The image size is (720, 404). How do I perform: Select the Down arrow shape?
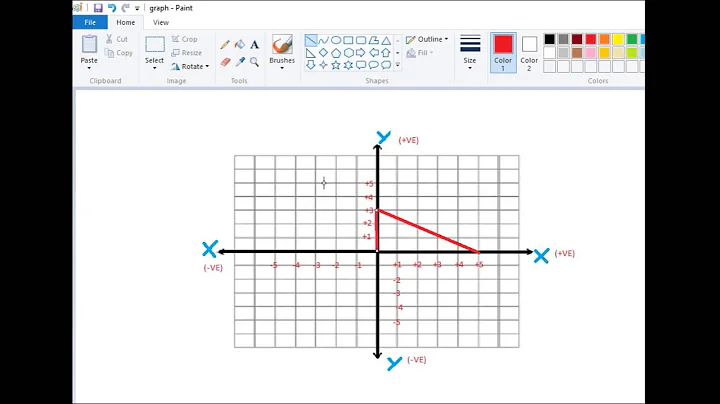tap(311, 65)
